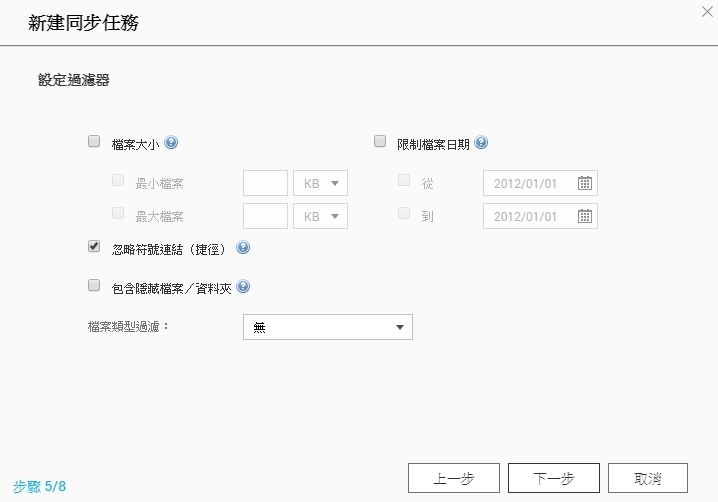Open KB unit dropdown for 最小檔案
The width and height of the screenshot is (718, 502).
point(321,183)
